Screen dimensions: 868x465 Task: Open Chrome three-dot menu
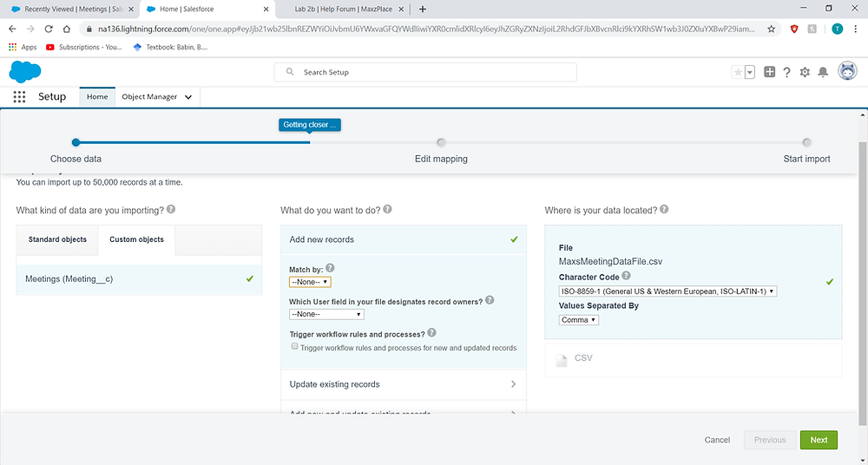(x=855, y=29)
